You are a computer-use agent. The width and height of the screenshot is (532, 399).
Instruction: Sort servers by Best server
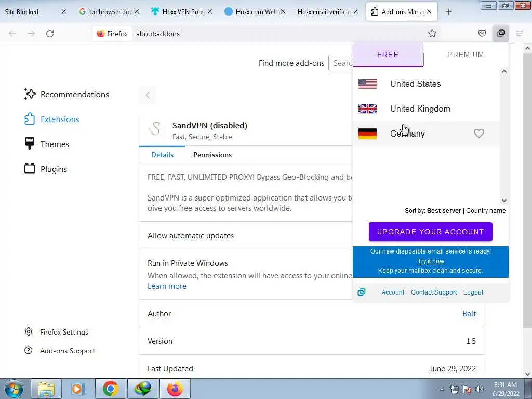pos(444,211)
